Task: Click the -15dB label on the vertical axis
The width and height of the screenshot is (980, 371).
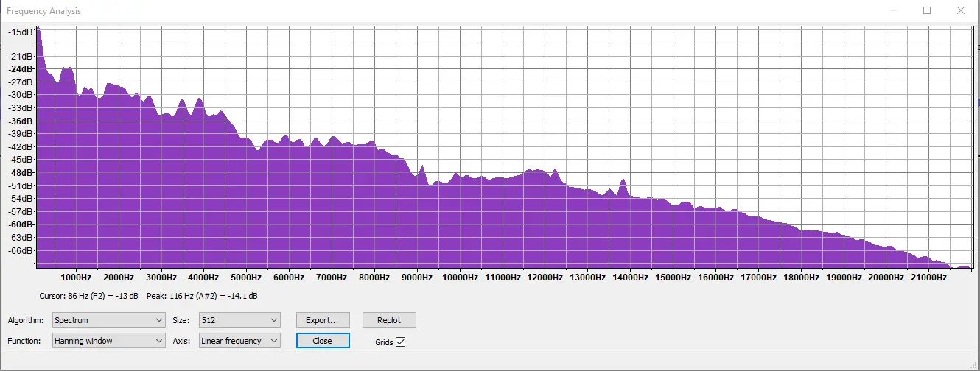Action: pyautogui.click(x=21, y=32)
